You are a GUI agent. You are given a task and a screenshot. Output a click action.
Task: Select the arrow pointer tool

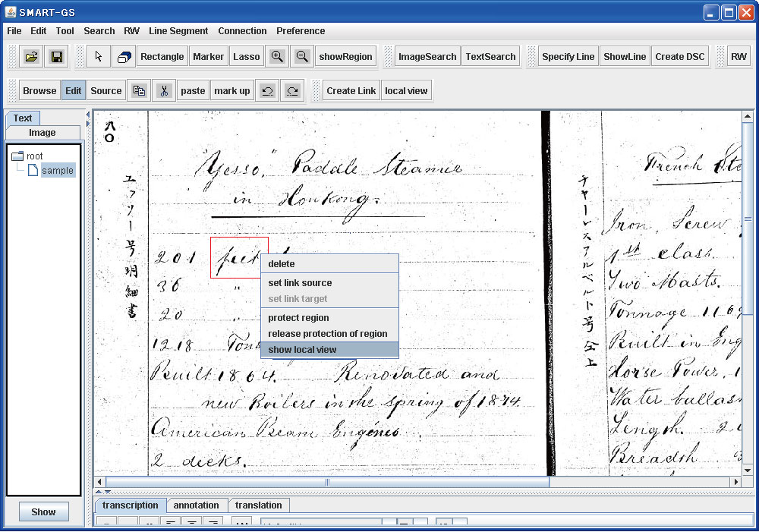[x=99, y=57]
